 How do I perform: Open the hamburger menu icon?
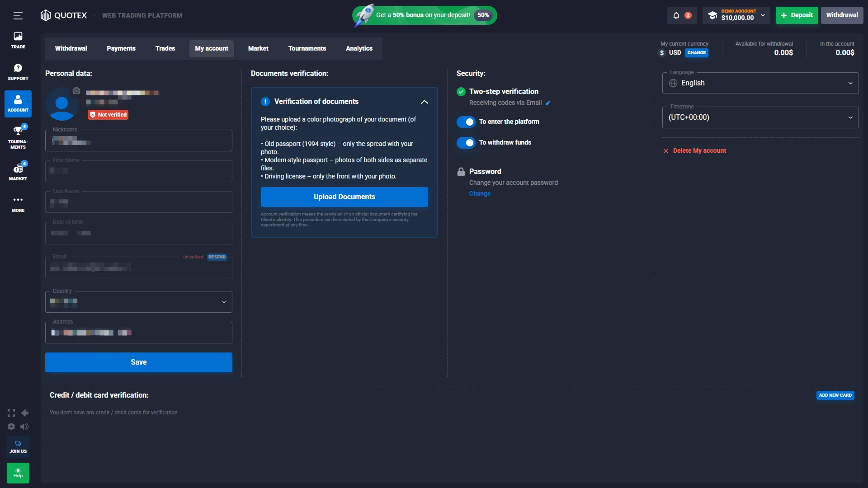pos(18,16)
